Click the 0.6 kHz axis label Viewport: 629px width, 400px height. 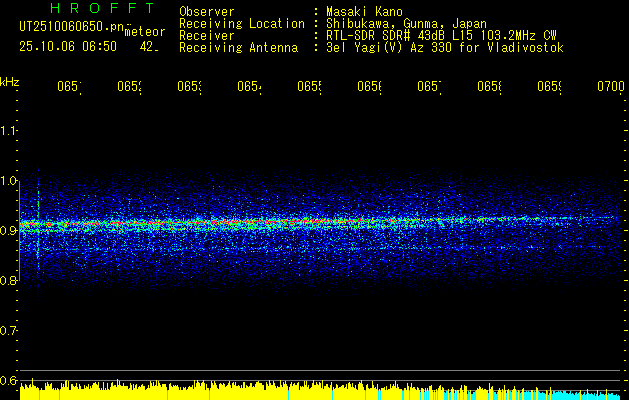[8, 380]
